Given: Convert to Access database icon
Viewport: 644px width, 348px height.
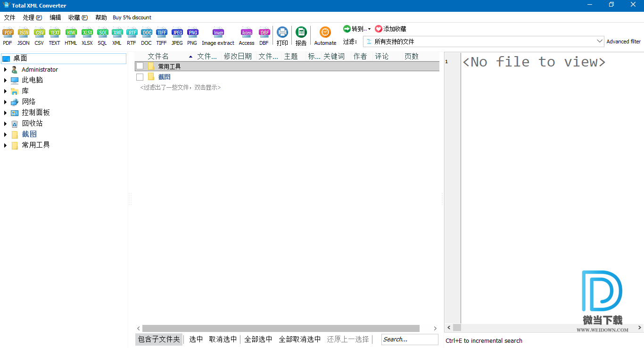Looking at the screenshot, I should [x=247, y=33].
